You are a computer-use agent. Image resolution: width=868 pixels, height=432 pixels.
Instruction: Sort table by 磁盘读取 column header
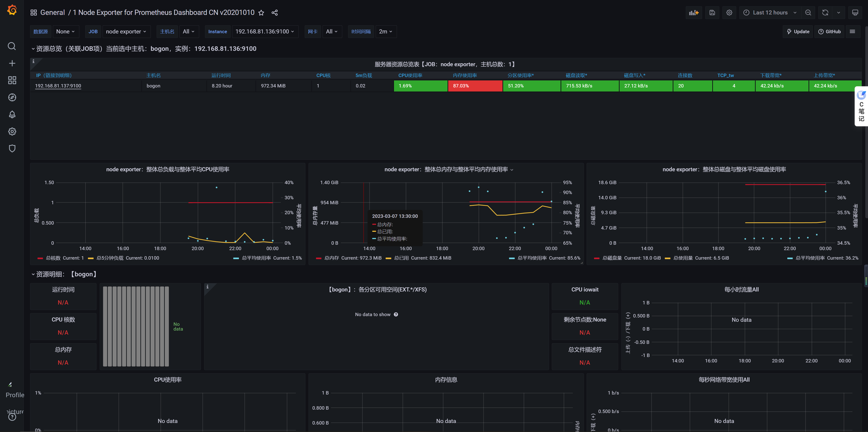coord(576,75)
